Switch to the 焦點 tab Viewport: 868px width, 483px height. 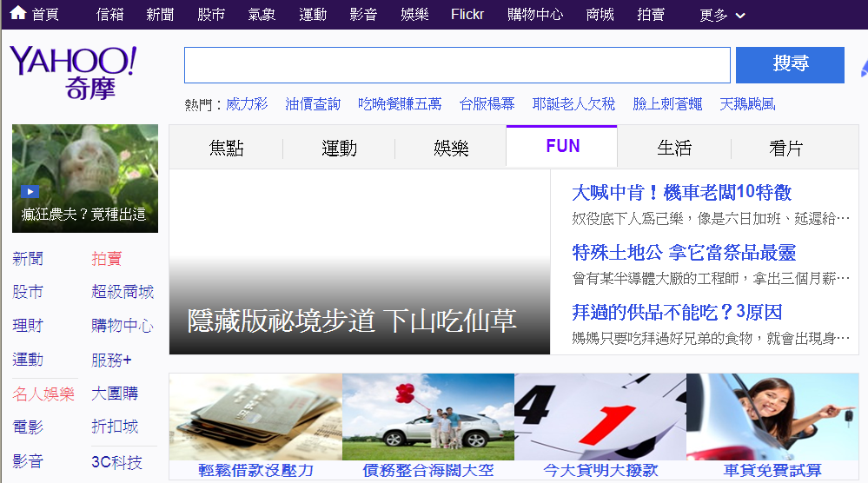(x=226, y=148)
